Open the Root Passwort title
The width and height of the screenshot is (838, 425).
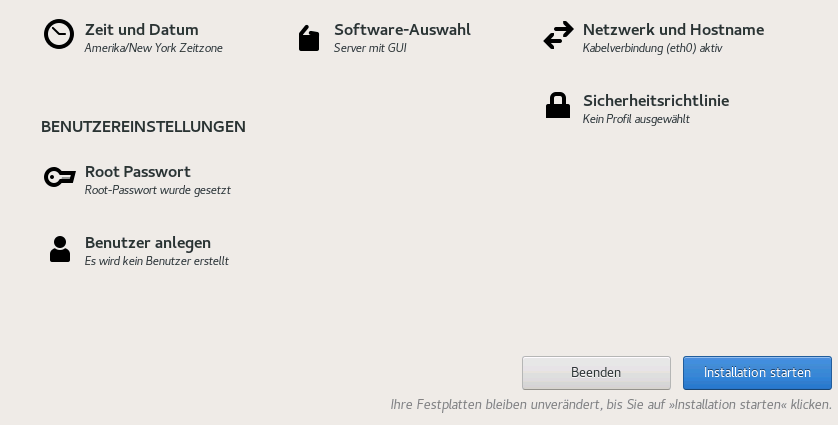137,172
